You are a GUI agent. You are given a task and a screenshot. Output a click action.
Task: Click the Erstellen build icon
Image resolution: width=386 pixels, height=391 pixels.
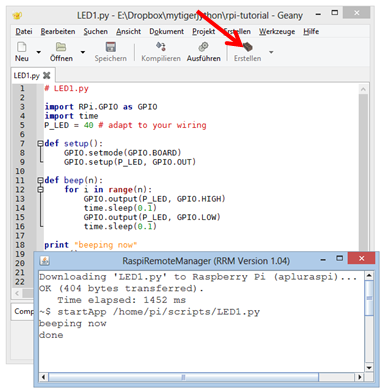247,47
